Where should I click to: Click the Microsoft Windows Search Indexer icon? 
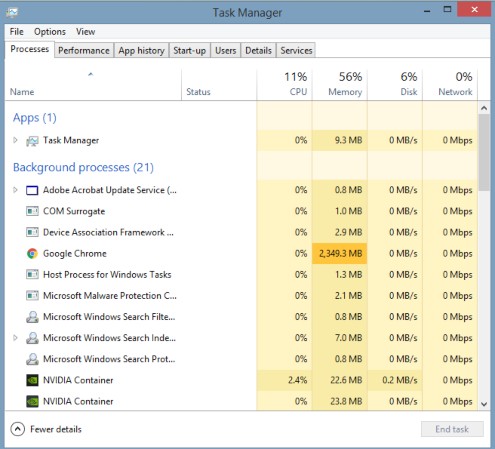pos(32,338)
